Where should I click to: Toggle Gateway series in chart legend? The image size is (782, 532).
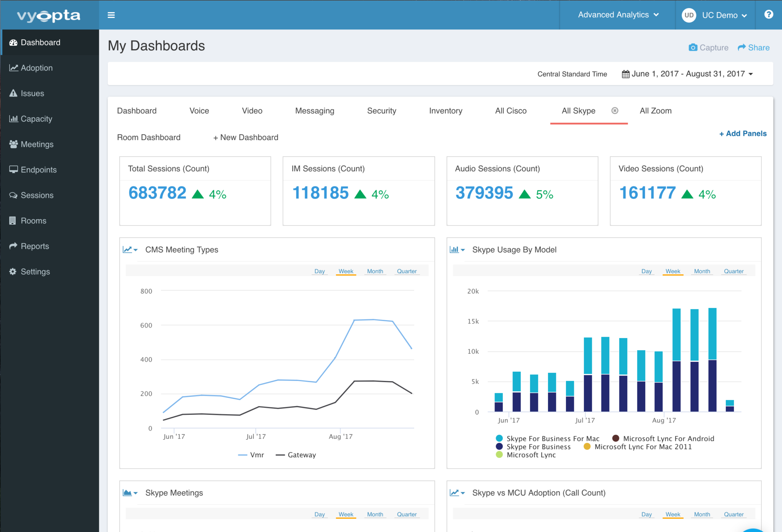pos(296,455)
